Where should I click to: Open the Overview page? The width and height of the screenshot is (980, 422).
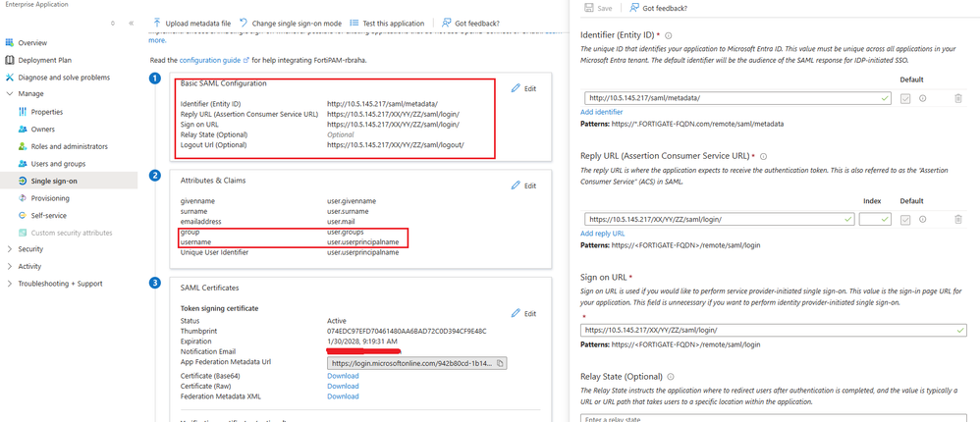[x=32, y=43]
